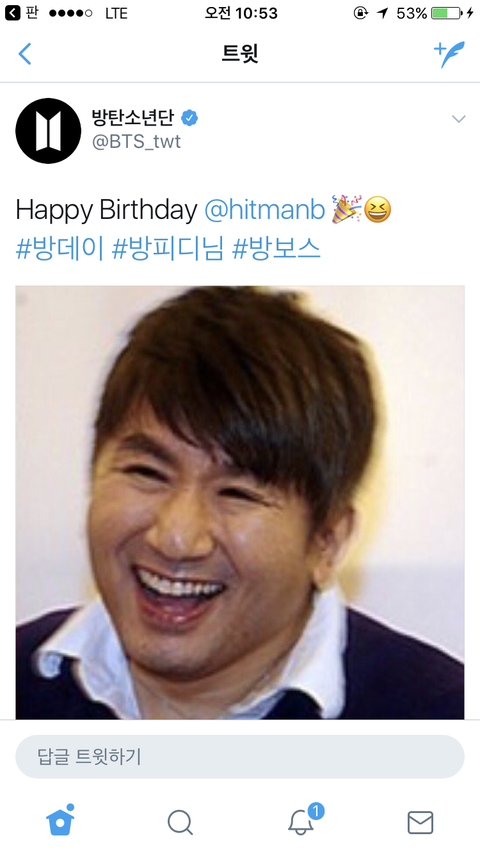Expand the tweet options chevron
The height and width of the screenshot is (854, 480).
tap(459, 119)
